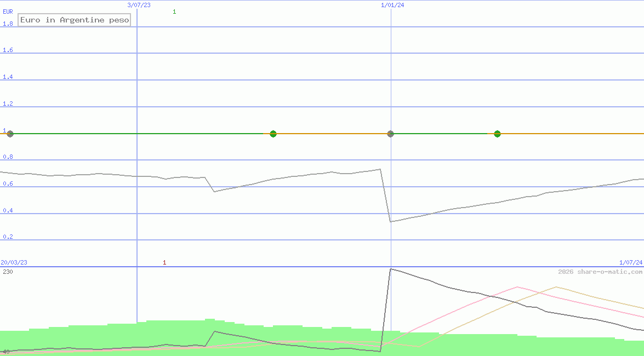Click the green number 1 near the top

(174, 12)
